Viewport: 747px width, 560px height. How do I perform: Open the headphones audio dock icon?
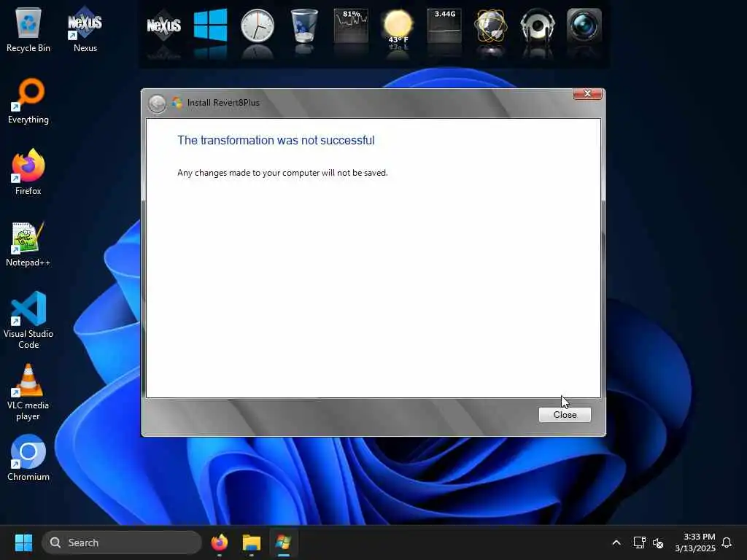538,26
